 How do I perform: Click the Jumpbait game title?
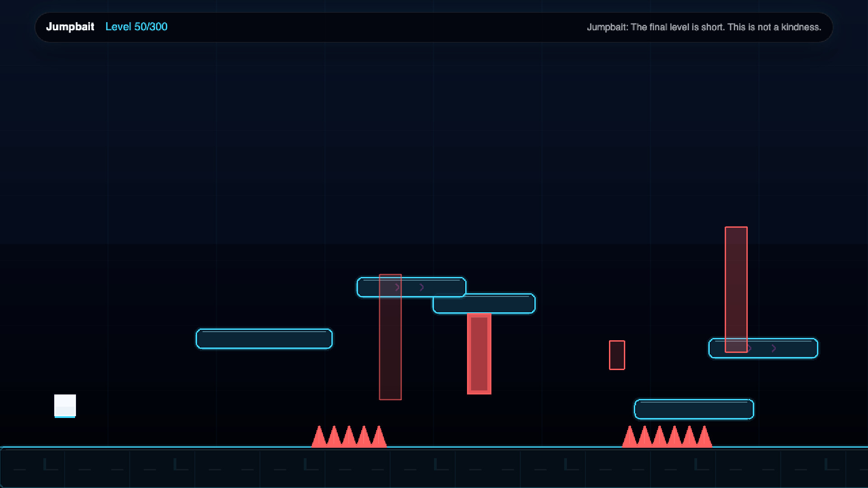click(x=70, y=27)
